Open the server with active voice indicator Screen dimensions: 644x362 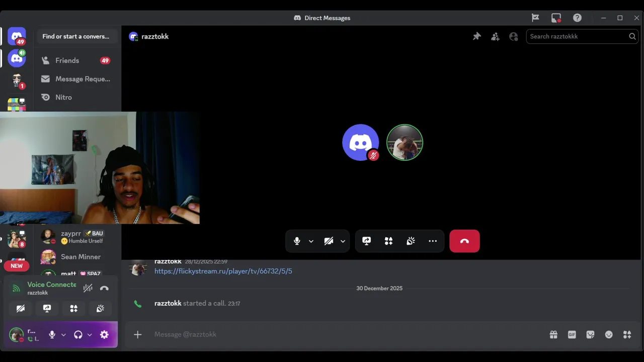point(17,58)
